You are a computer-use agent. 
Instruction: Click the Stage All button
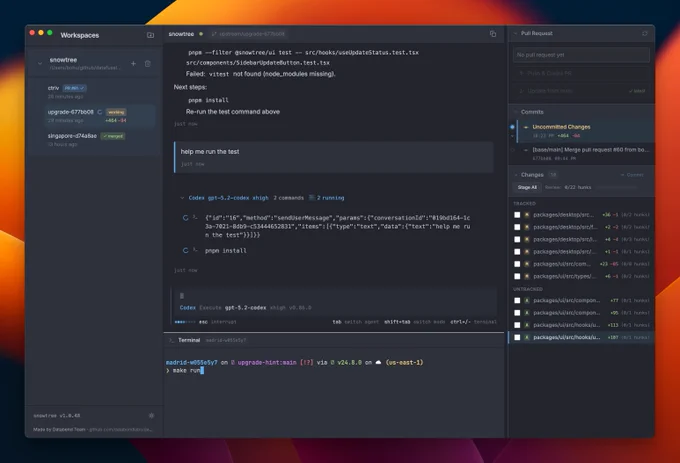tap(527, 187)
